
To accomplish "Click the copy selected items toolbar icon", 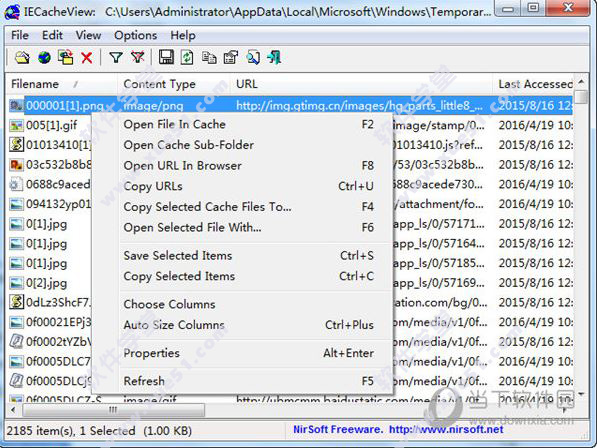I will (209, 58).
